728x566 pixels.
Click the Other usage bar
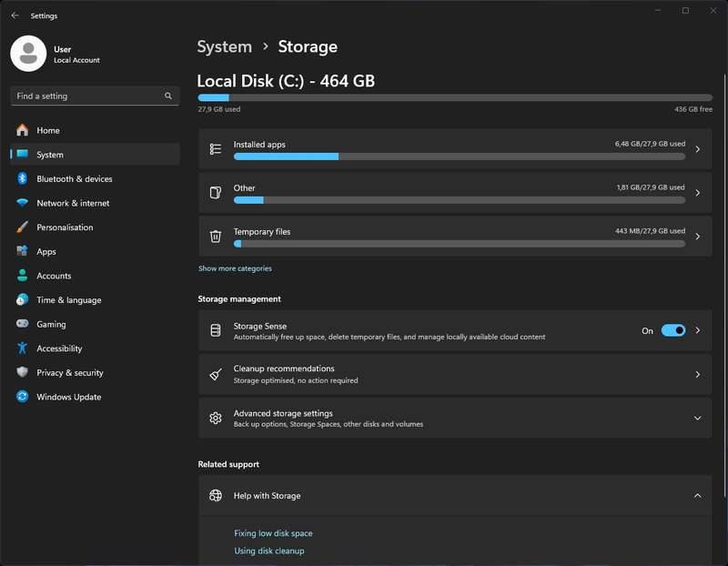point(460,200)
